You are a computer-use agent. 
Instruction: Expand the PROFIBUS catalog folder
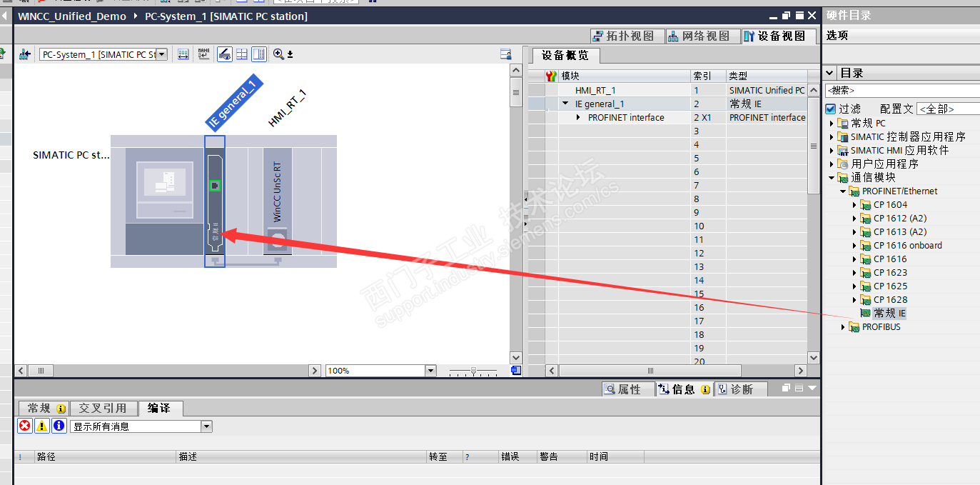point(843,327)
